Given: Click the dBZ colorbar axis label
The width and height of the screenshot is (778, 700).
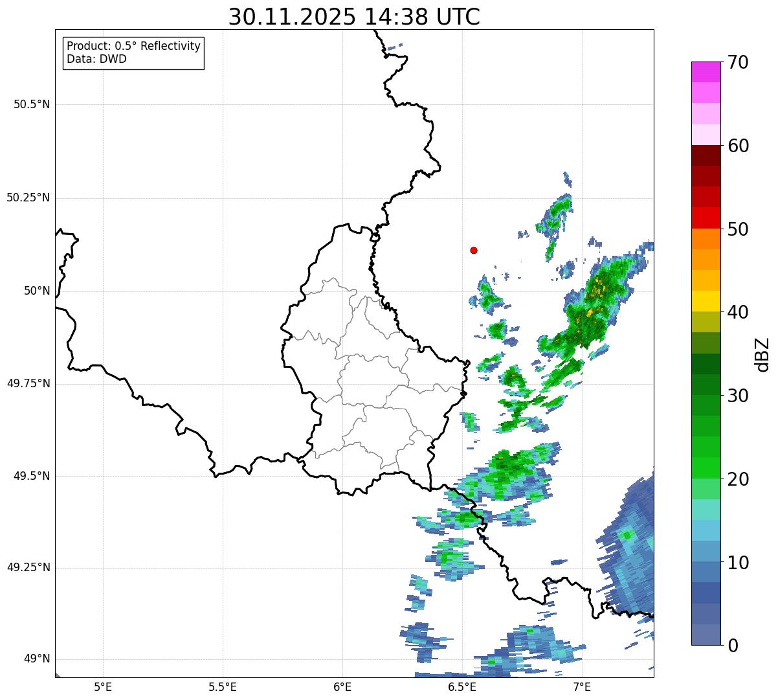Looking at the screenshot, I should [x=762, y=354].
